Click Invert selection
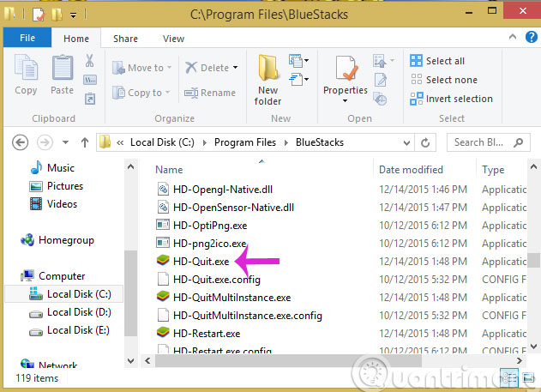This screenshot has width=541, height=392. tap(451, 99)
